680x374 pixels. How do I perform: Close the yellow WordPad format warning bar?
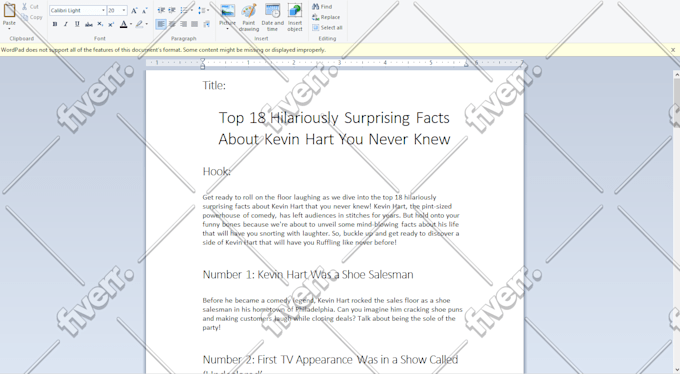pyautogui.click(x=673, y=50)
